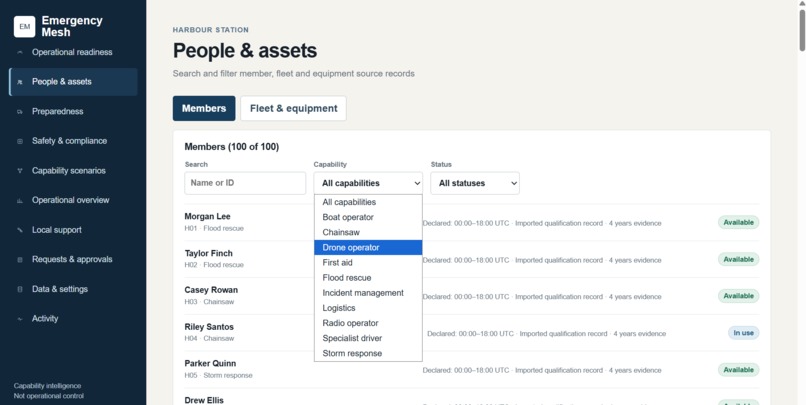Screen dimensions: 806x405
Task: Click Riley Santos's declared hours text
Action: [x=546, y=334]
